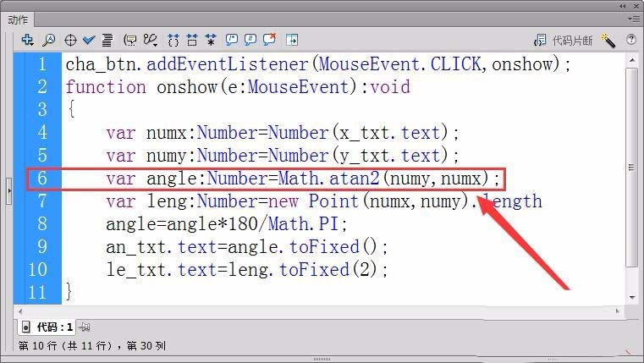The width and height of the screenshot is (644, 363).
Task: Collapse between braces icon
Action: click(173, 40)
